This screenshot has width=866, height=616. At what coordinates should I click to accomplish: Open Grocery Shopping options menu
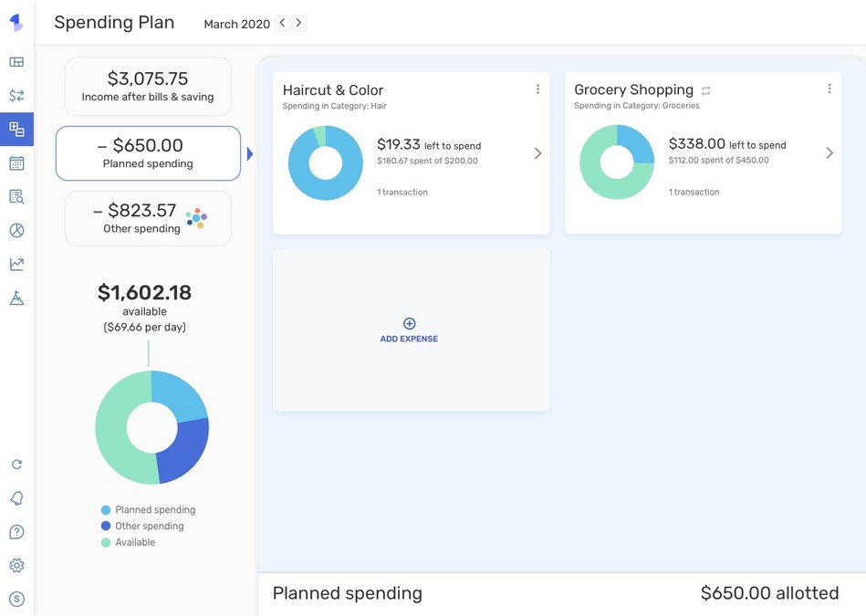[829, 89]
